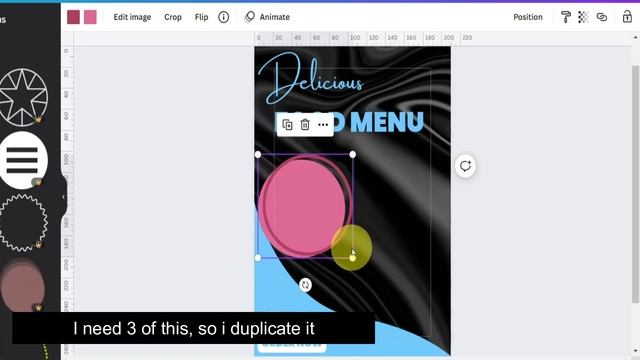Click duplicate icon in floating toolbar
The width and height of the screenshot is (640, 360).
click(x=287, y=124)
